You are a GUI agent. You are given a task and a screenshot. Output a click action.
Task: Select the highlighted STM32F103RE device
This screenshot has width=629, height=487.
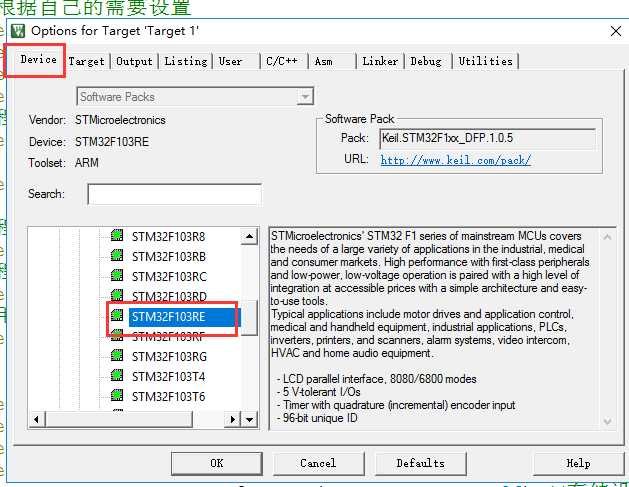click(183, 317)
